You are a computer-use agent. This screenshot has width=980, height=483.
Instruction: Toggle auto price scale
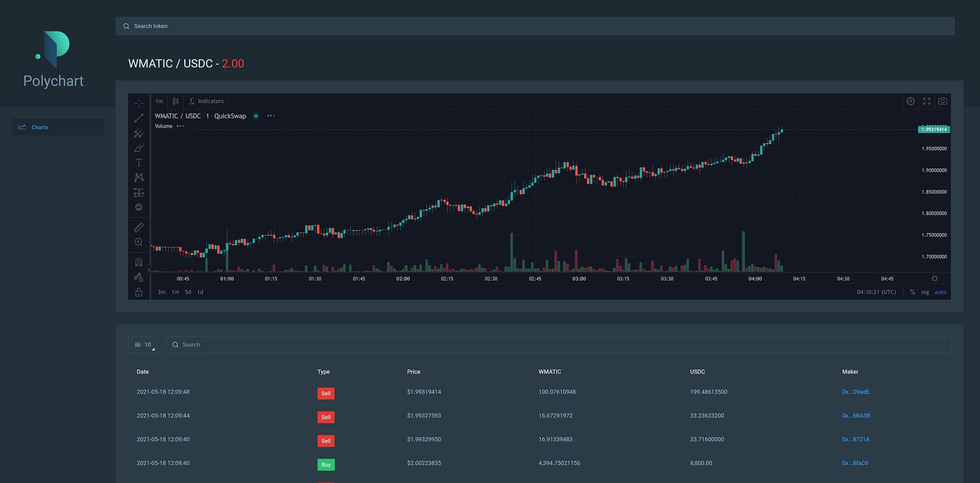point(940,292)
